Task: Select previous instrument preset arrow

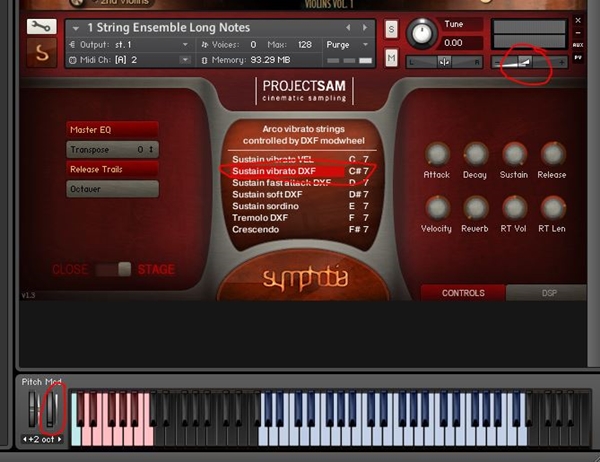Action: 348,28
